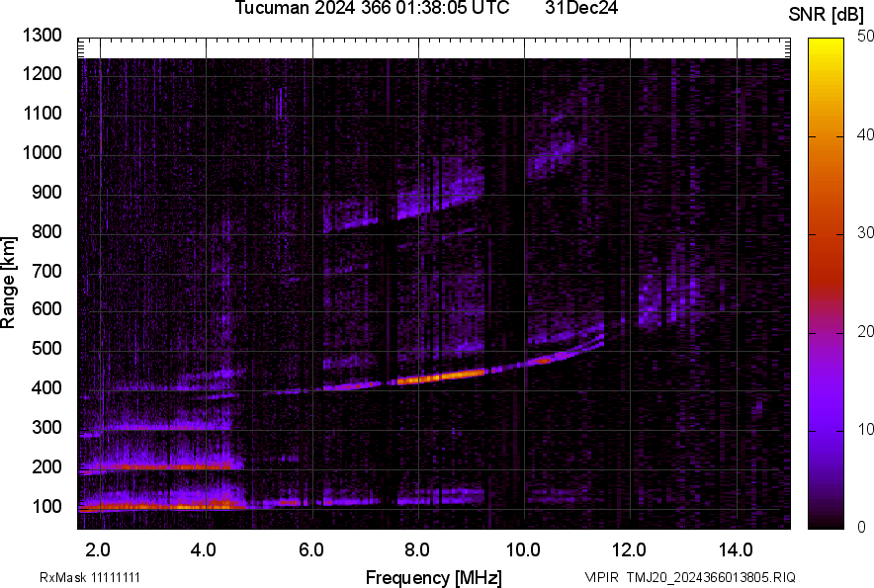The image size is (874, 588).
Task: Click the 14.0 MHz frequency tick label
Action: tap(735, 549)
